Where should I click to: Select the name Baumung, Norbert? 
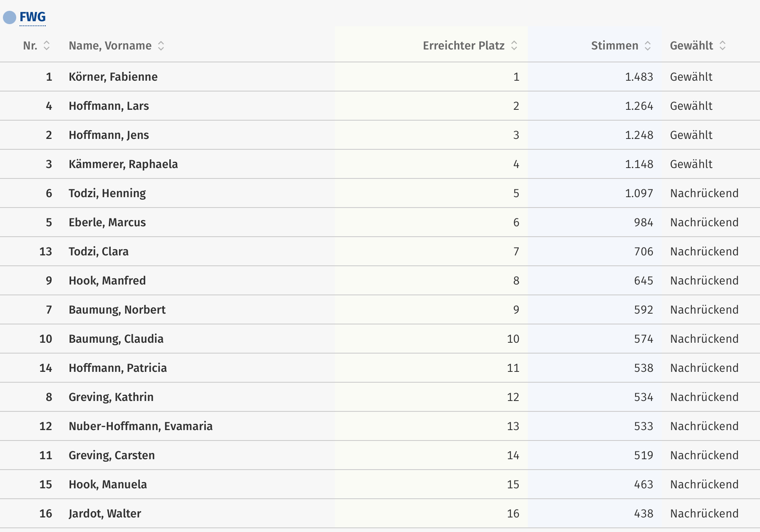click(117, 310)
